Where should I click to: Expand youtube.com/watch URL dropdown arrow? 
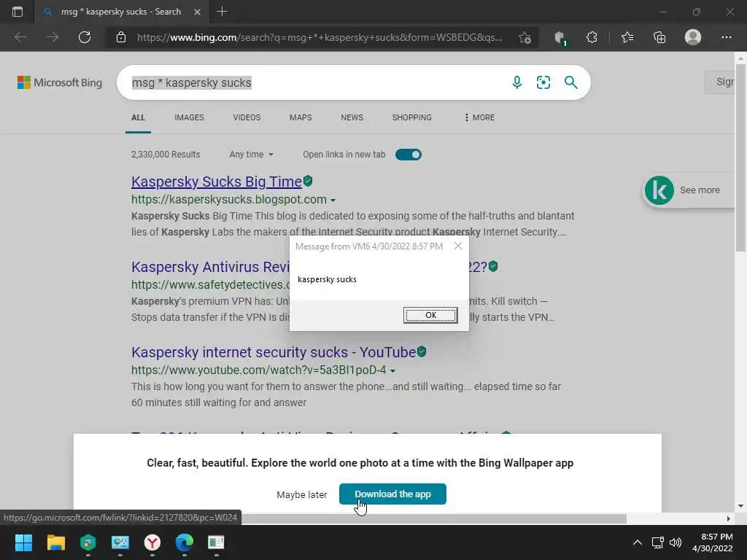point(392,370)
